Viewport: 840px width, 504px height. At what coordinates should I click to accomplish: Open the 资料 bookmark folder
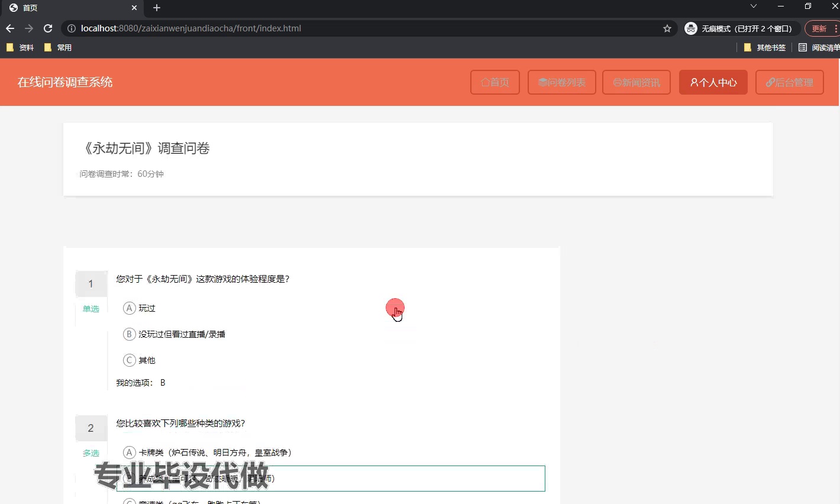(20, 47)
